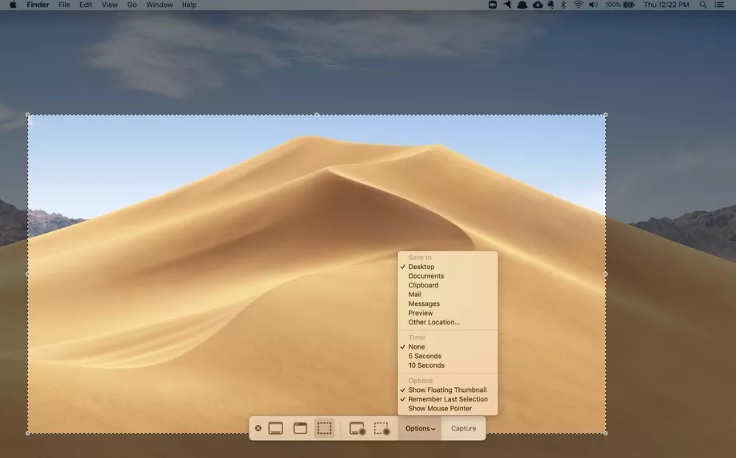Click the Wi-Fi status icon

tap(579, 5)
